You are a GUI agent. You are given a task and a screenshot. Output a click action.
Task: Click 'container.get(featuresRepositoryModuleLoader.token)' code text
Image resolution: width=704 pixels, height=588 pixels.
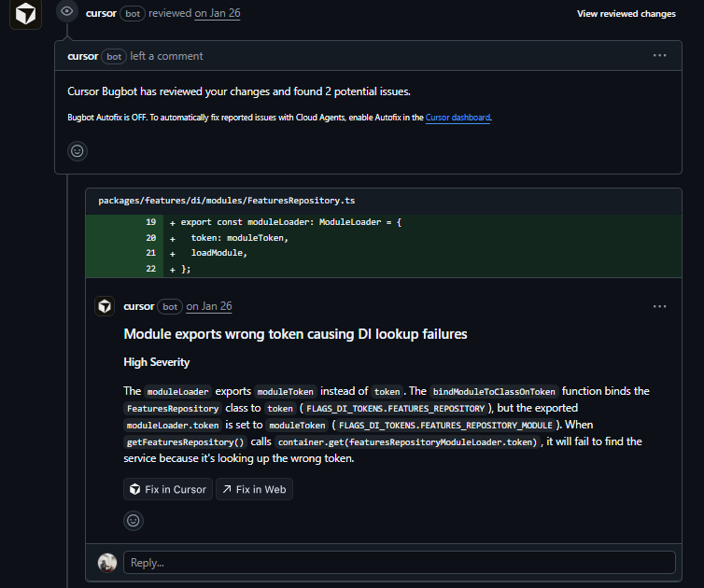407,442
